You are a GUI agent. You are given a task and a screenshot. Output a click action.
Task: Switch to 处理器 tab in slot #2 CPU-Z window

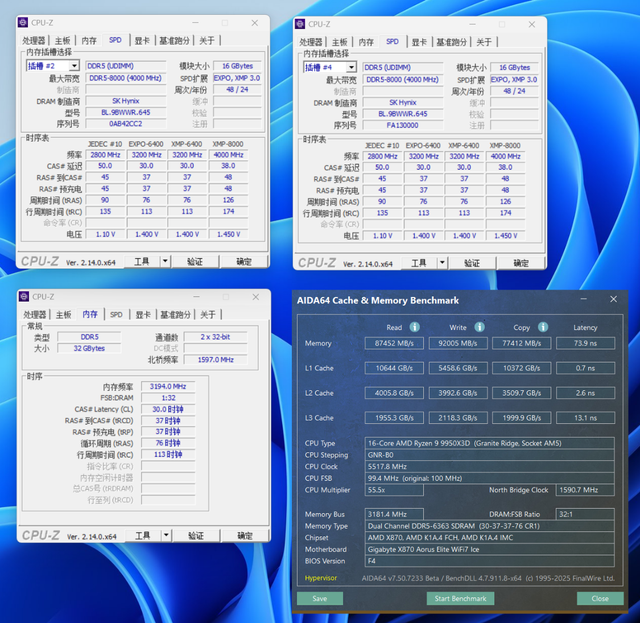point(33,40)
